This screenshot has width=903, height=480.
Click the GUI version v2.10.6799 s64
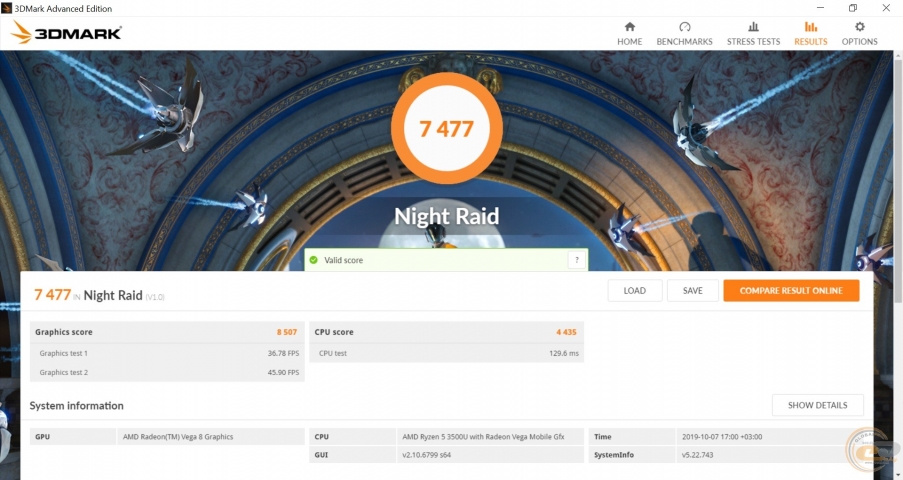[426, 455]
